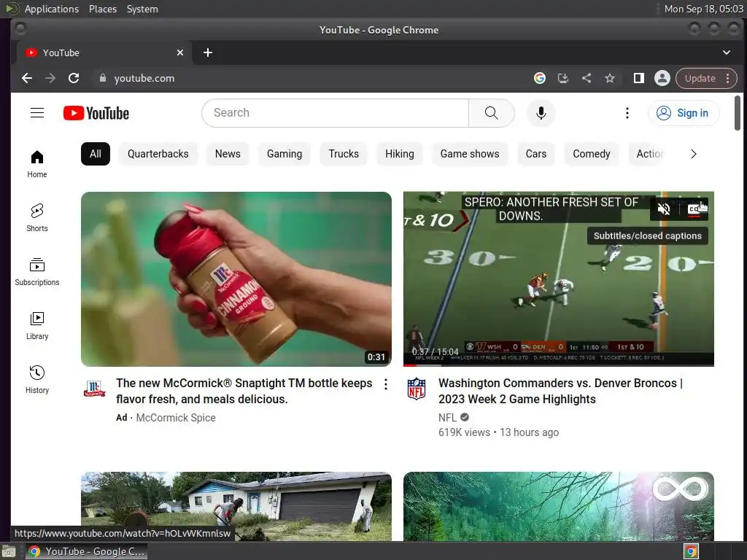Select the Comedy chip

tap(591, 154)
